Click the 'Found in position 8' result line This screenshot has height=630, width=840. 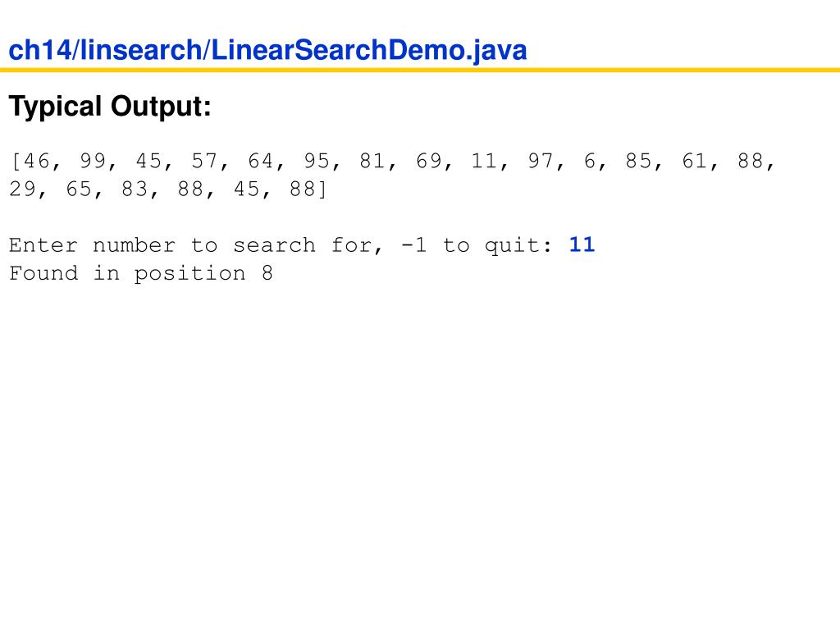141,273
